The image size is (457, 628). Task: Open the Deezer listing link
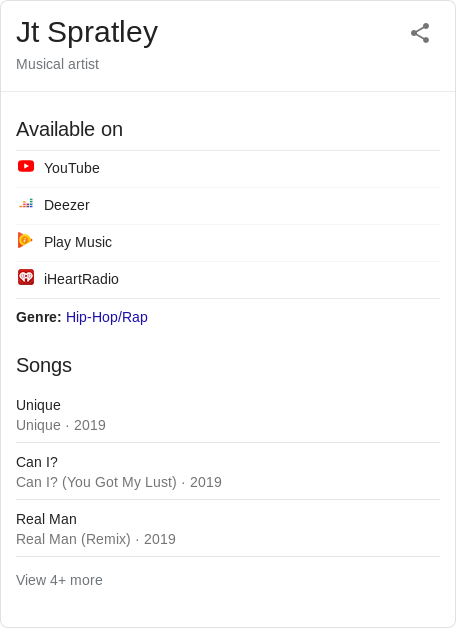point(228,206)
